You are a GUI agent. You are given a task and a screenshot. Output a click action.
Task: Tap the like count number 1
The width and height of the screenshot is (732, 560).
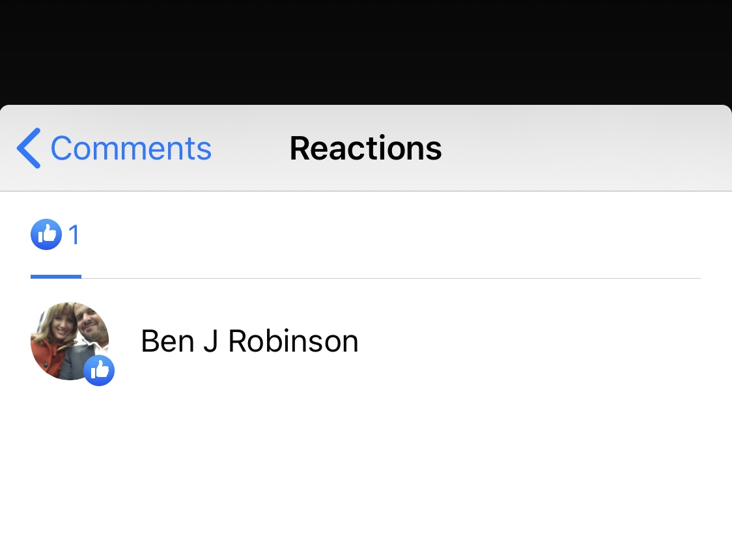pyautogui.click(x=74, y=234)
